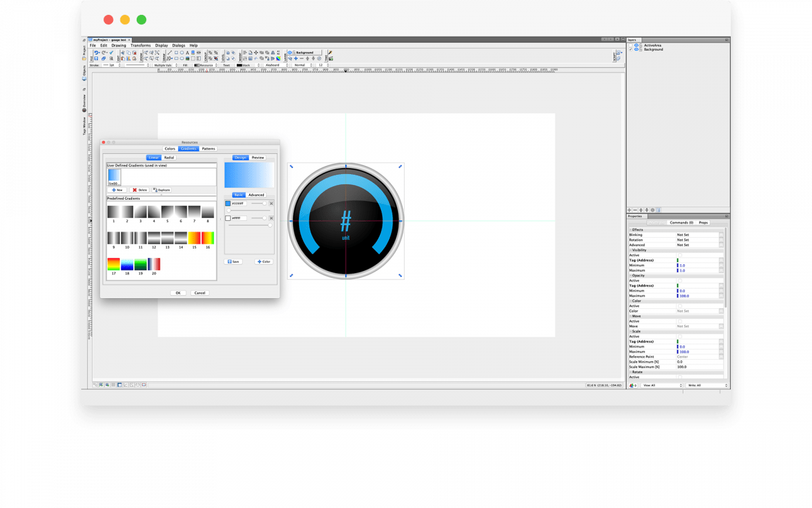The height and width of the screenshot is (508, 812).
Task: Enable the Active checkbox under Opacity
Action: [x=680, y=280]
